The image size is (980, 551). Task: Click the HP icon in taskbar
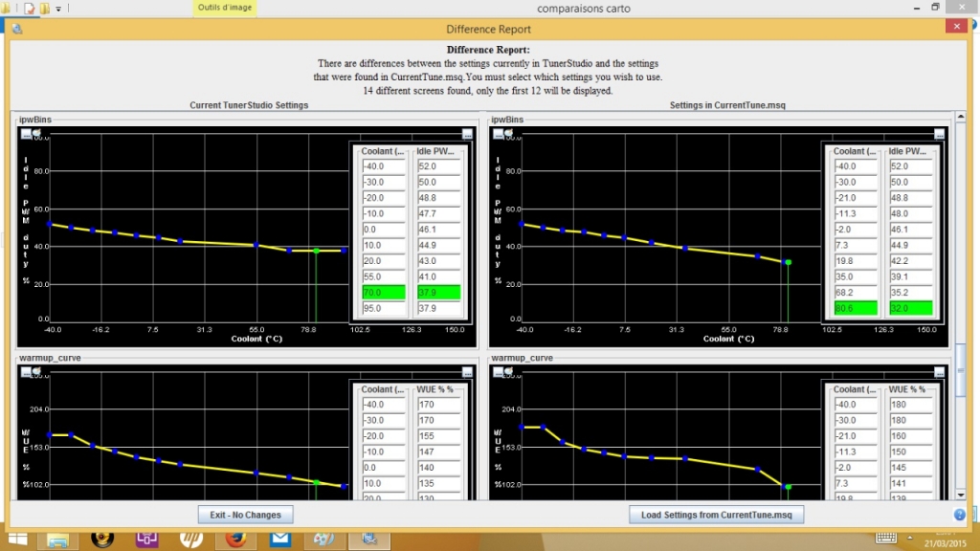(191, 539)
